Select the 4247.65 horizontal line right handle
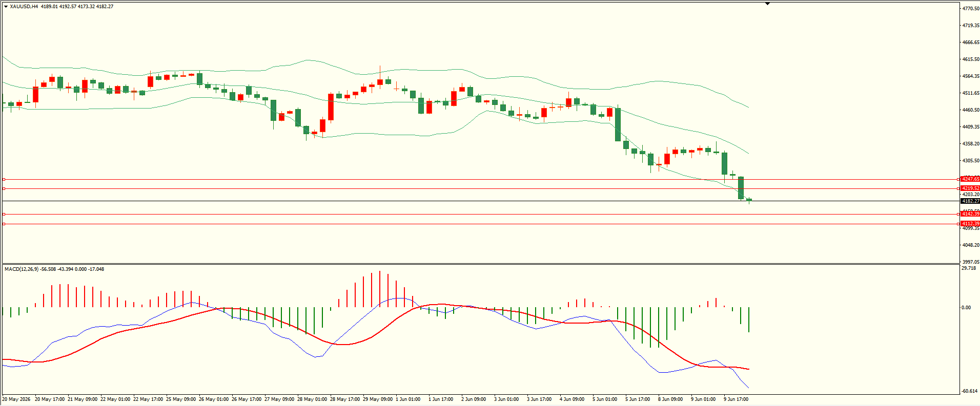Screen dimensions: 980x406 point(958,179)
